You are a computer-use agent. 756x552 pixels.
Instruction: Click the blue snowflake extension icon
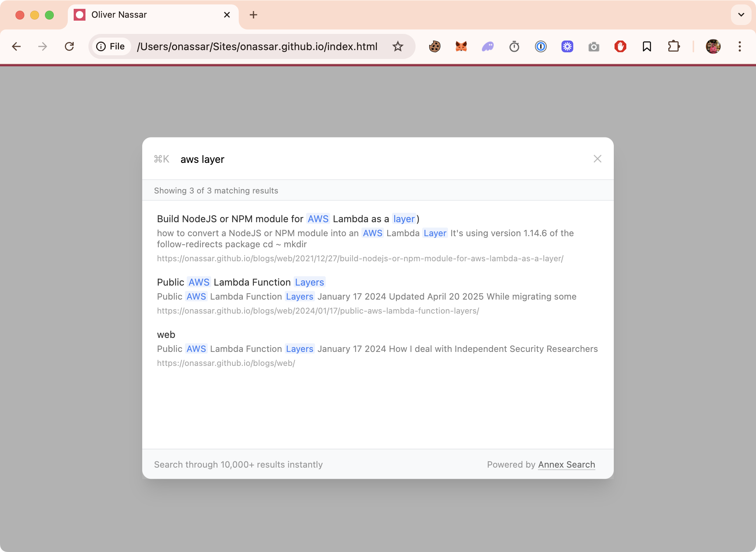pyautogui.click(x=567, y=46)
